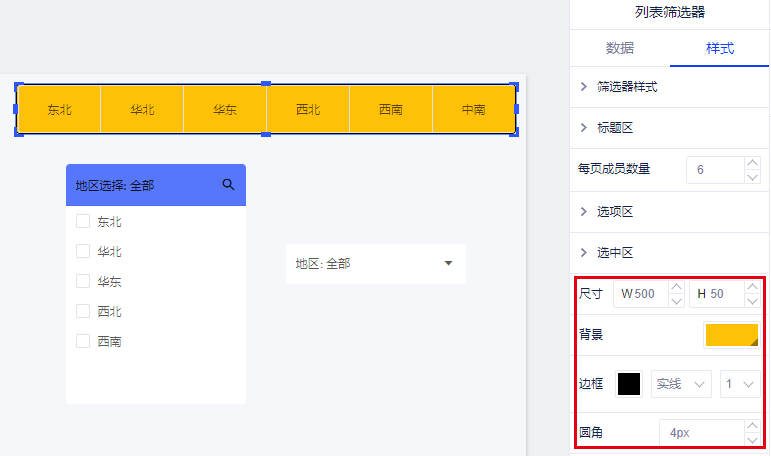Open the 地区: 全部 dropdown arrow
This screenshot has width=771, height=456.
coord(448,263)
